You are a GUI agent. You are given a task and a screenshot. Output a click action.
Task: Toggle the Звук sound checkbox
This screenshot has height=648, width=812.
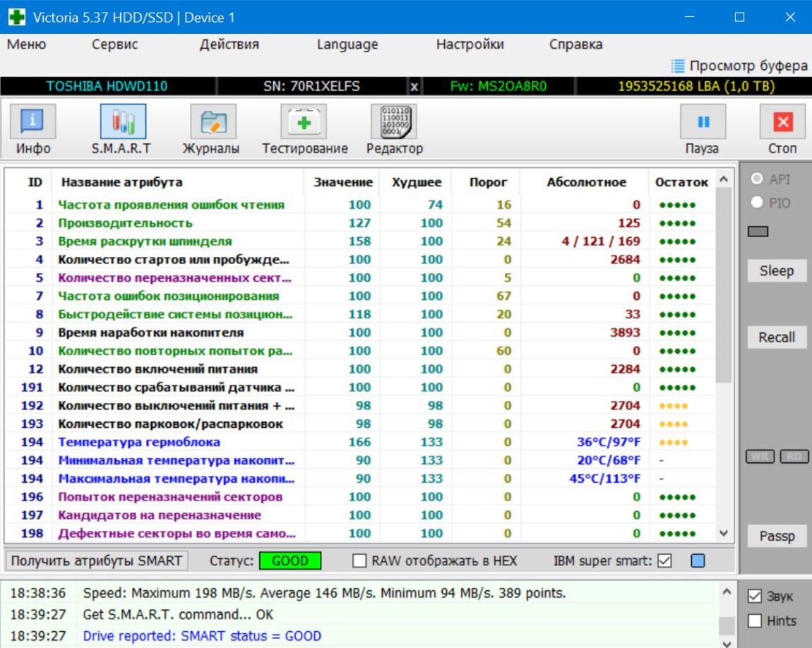tap(755, 596)
